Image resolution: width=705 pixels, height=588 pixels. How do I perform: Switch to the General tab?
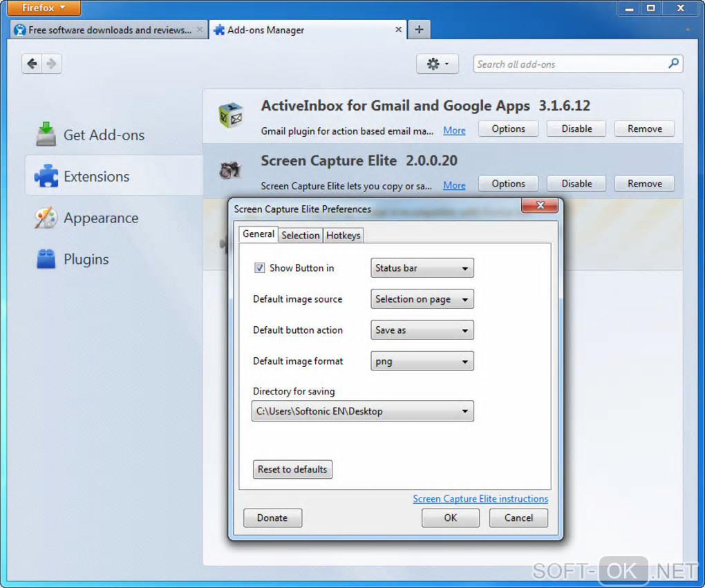[258, 234]
